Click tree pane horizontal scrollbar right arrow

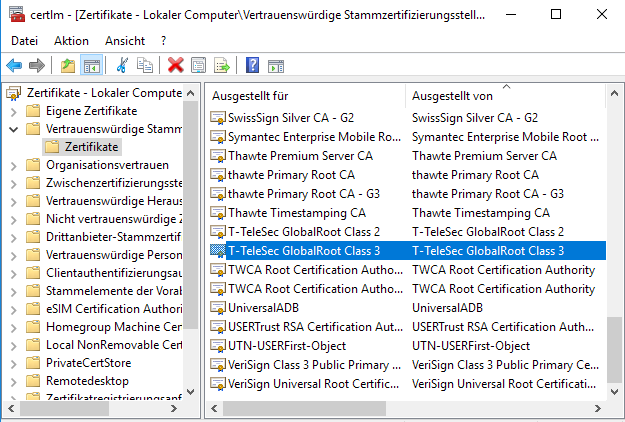pos(173,408)
